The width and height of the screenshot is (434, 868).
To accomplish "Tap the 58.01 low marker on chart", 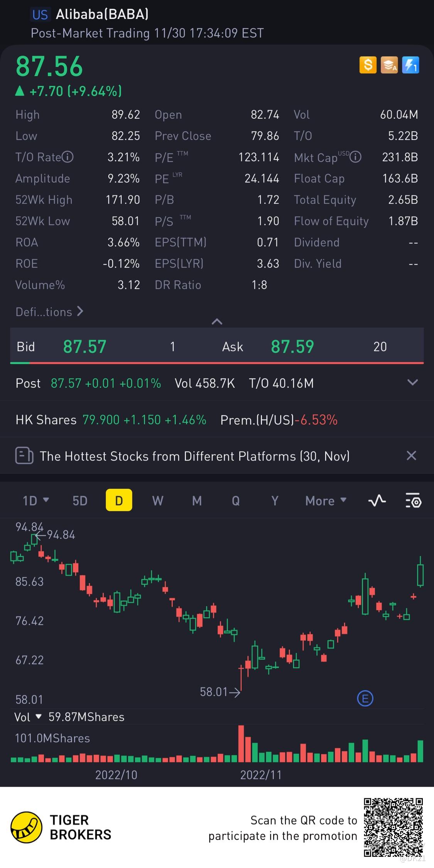I will (220, 692).
